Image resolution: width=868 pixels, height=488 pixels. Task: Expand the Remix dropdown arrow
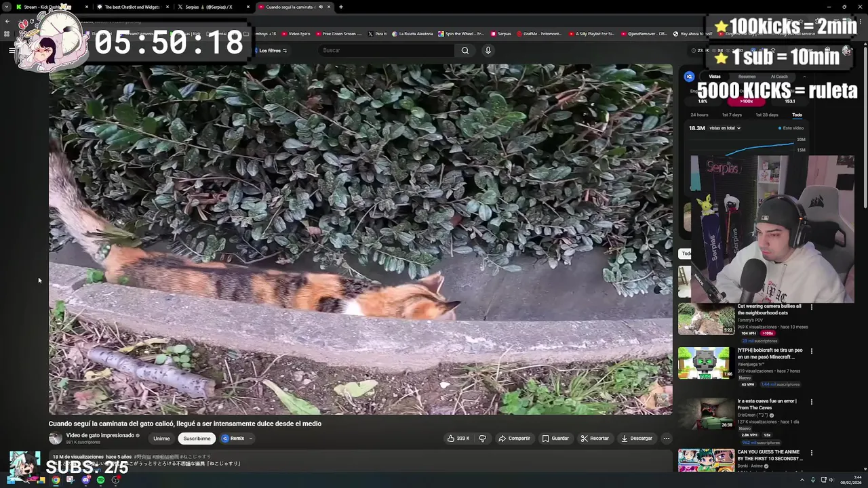pos(250,439)
